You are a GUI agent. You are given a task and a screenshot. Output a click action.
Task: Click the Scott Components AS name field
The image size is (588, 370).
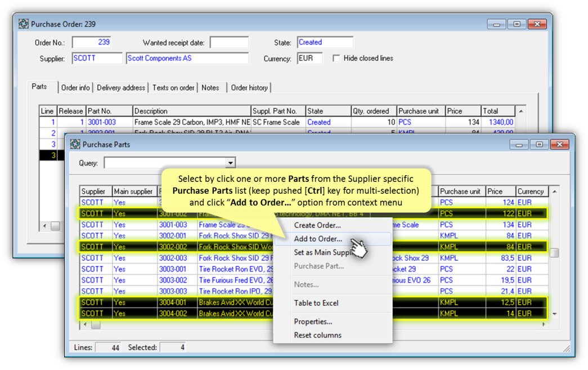[187, 58]
